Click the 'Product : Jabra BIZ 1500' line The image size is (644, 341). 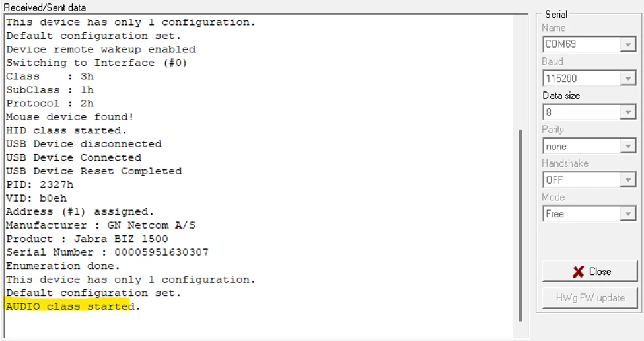pos(87,239)
